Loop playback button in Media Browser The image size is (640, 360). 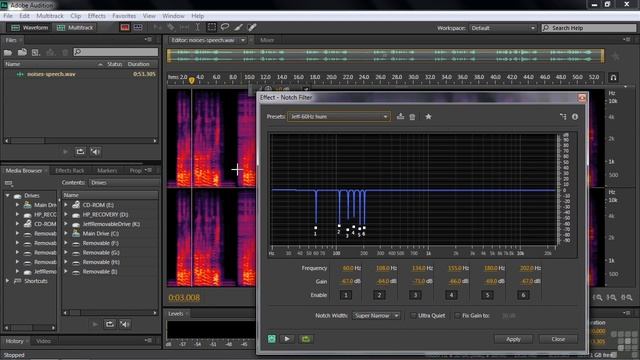click(110, 324)
